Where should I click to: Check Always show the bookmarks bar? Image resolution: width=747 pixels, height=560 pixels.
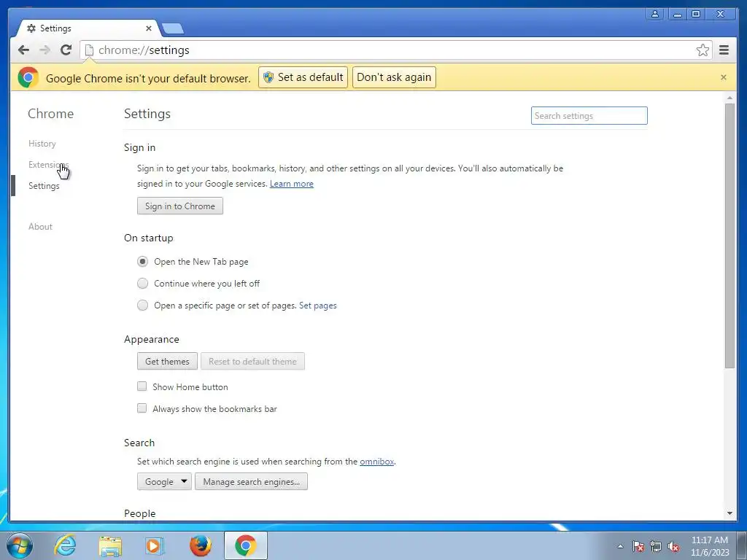tap(142, 408)
